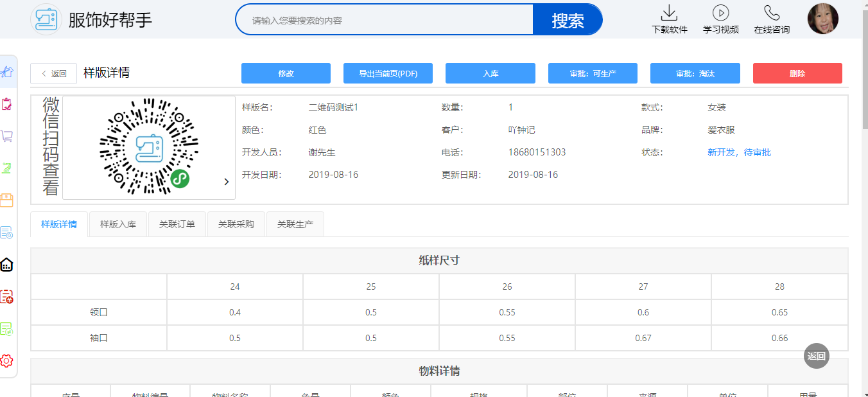The image size is (868, 397).
Task: Click the green production sidebar icon
Action: 7,168
